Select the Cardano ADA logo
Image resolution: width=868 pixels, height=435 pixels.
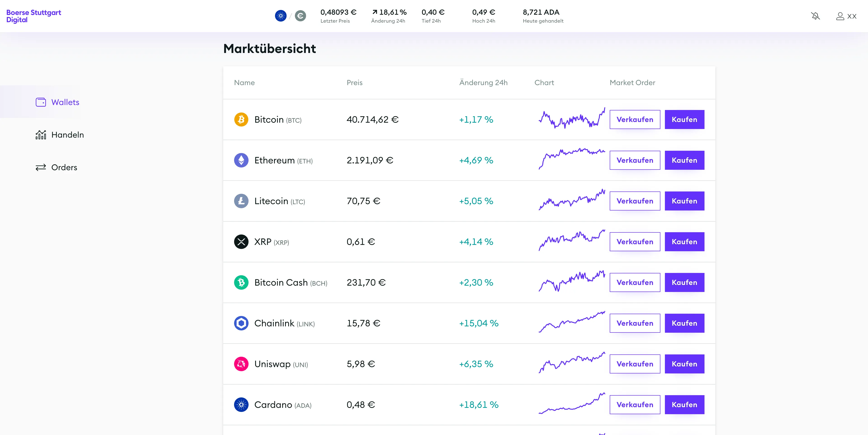click(241, 405)
